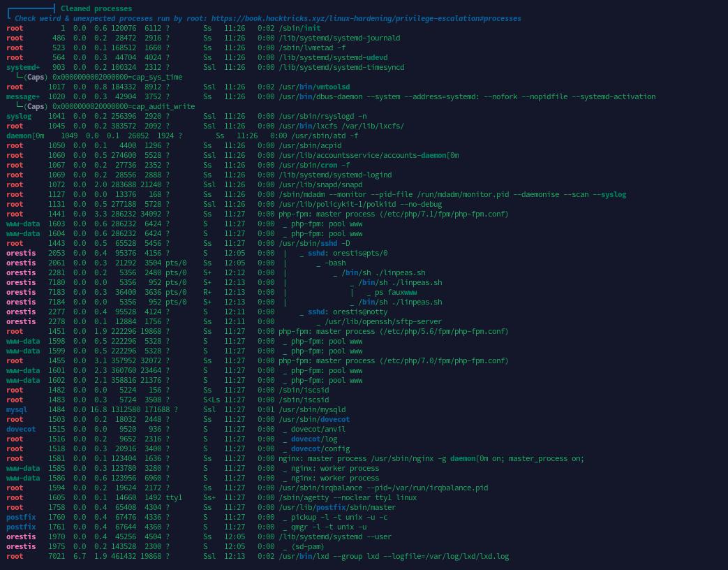Click the qmgr -l -t unix -u command
This screenshot has height=570, width=728.
(x=329, y=526)
